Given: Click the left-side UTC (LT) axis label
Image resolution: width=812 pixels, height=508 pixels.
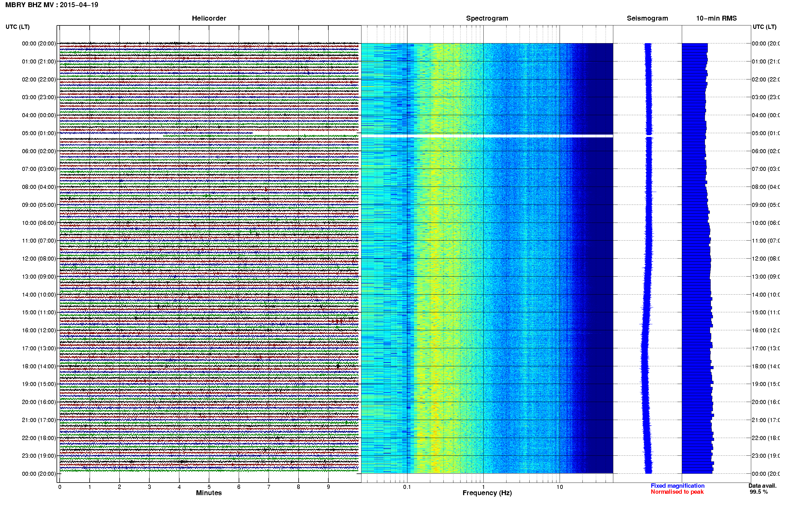Looking at the screenshot, I should (x=17, y=27).
